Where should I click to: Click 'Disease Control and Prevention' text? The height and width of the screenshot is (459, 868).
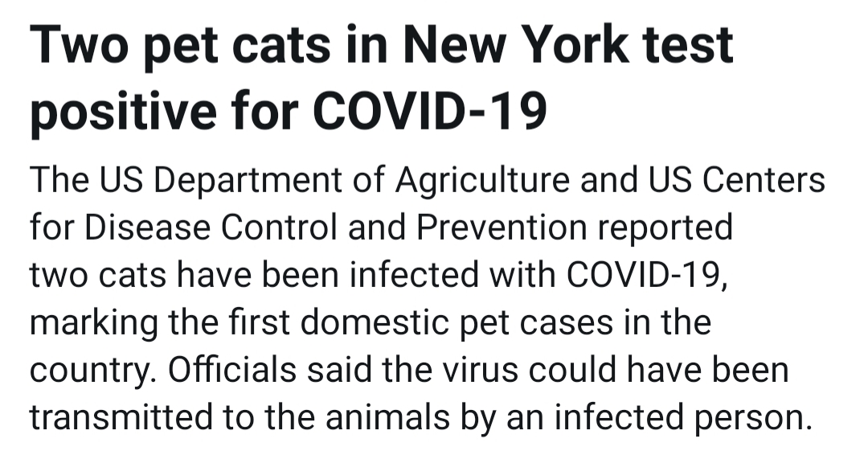click(x=336, y=227)
